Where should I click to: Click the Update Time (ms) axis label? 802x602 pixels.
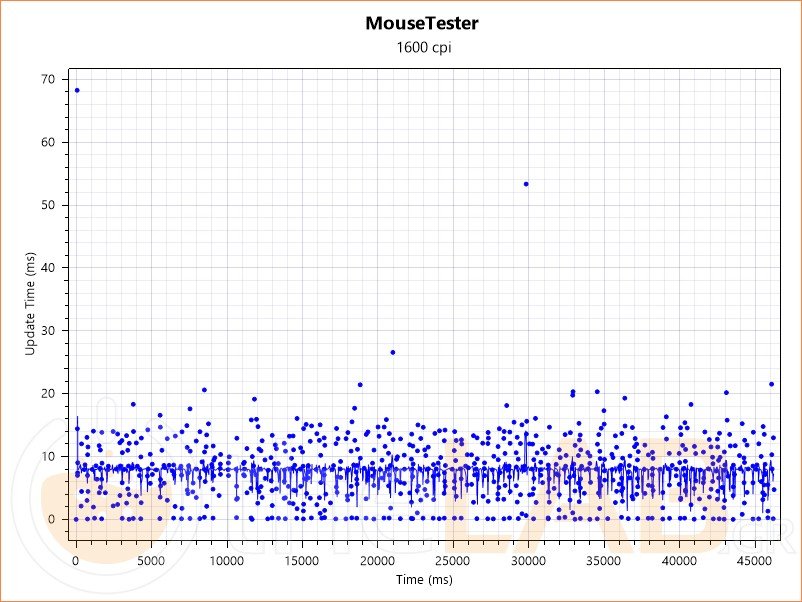30,304
